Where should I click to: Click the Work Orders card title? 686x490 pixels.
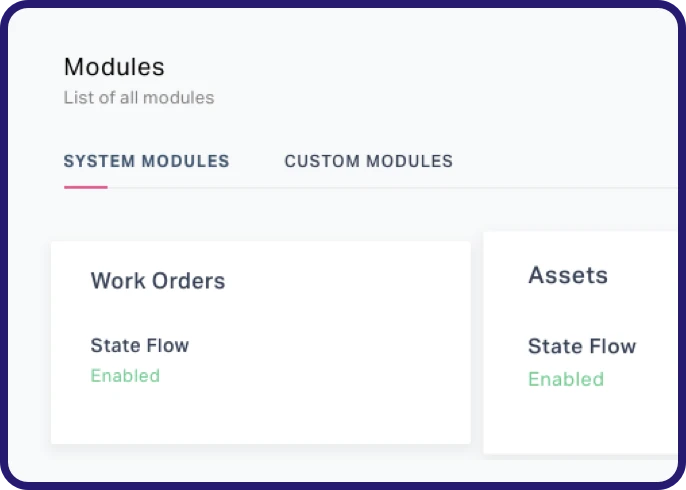click(x=158, y=281)
